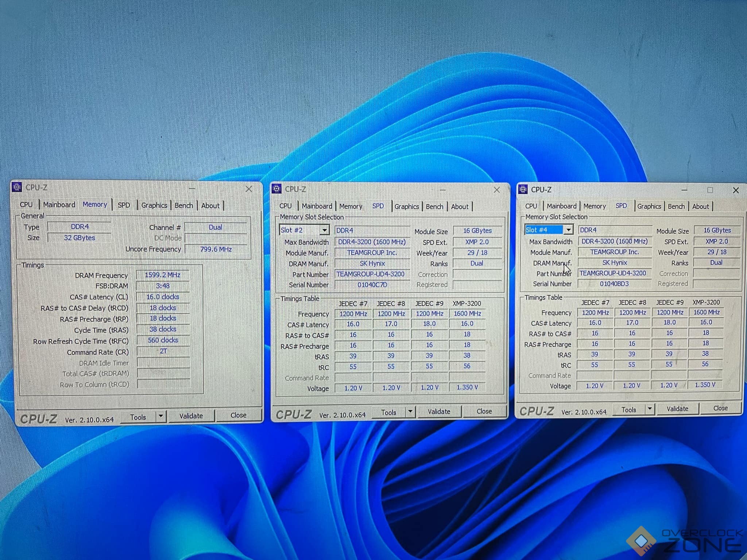This screenshot has width=747, height=560.
Task: Click XMP-3200 frequency 1600 MHz in right window
Action: pos(707,312)
